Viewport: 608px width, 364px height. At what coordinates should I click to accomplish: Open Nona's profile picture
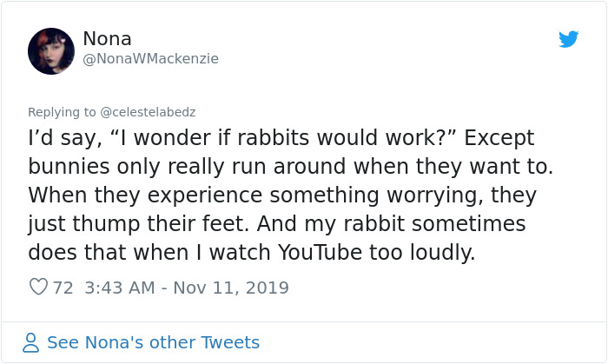point(51,50)
